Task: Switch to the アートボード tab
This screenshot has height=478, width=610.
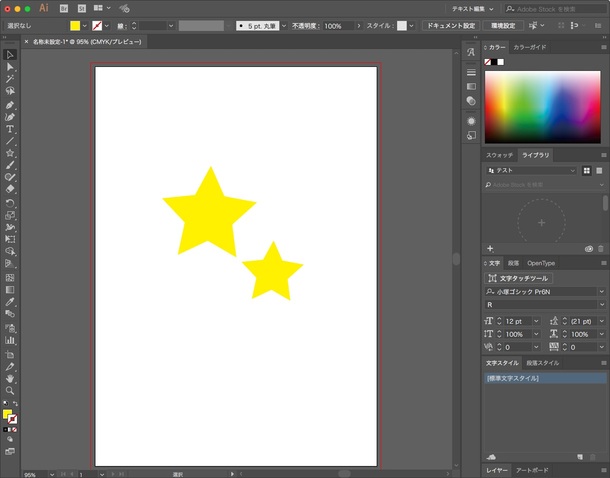Action: tap(532, 470)
